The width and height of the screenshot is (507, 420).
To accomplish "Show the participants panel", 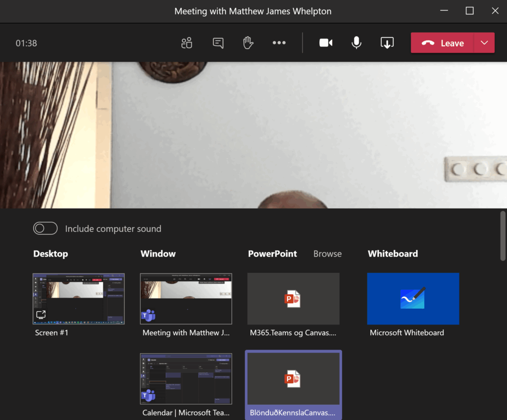I will click(187, 43).
